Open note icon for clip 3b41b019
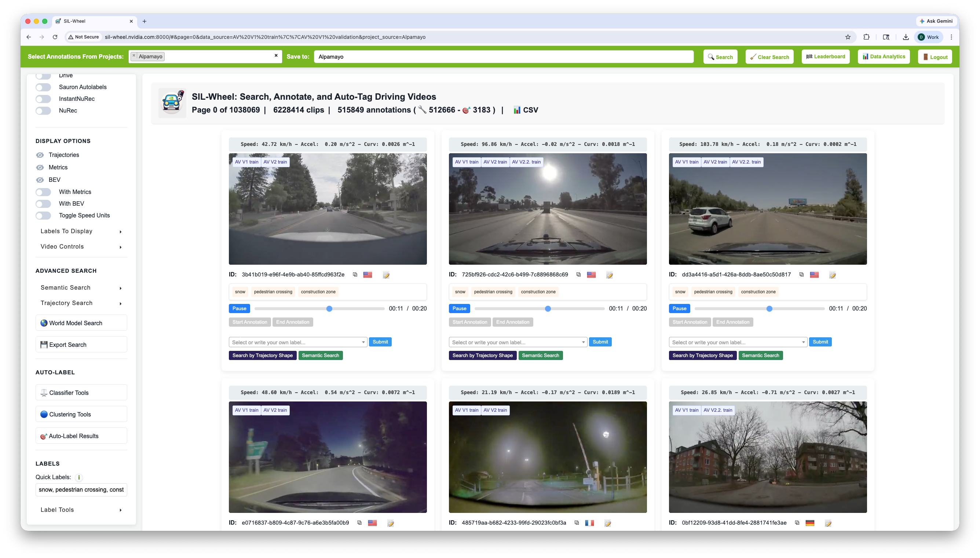980x558 pixels. point(386,275)
